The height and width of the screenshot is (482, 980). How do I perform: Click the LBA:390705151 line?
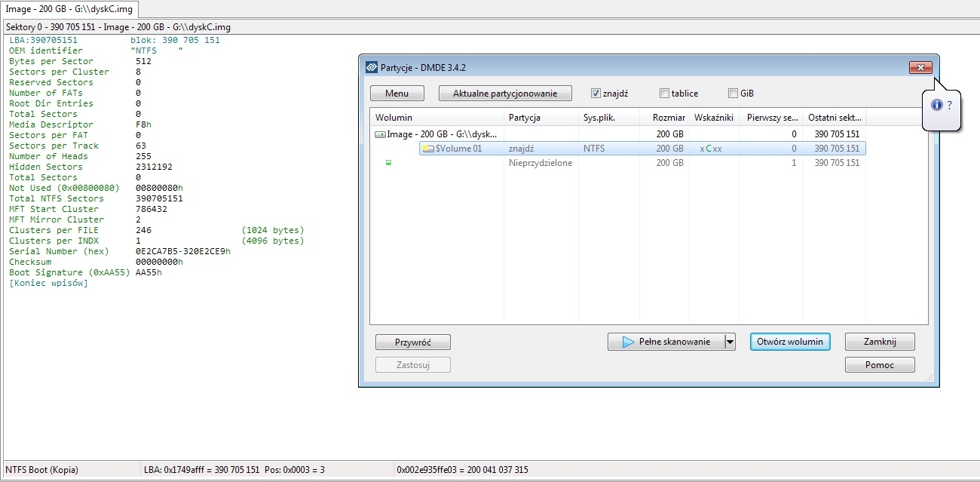click(x=43, y=40)
